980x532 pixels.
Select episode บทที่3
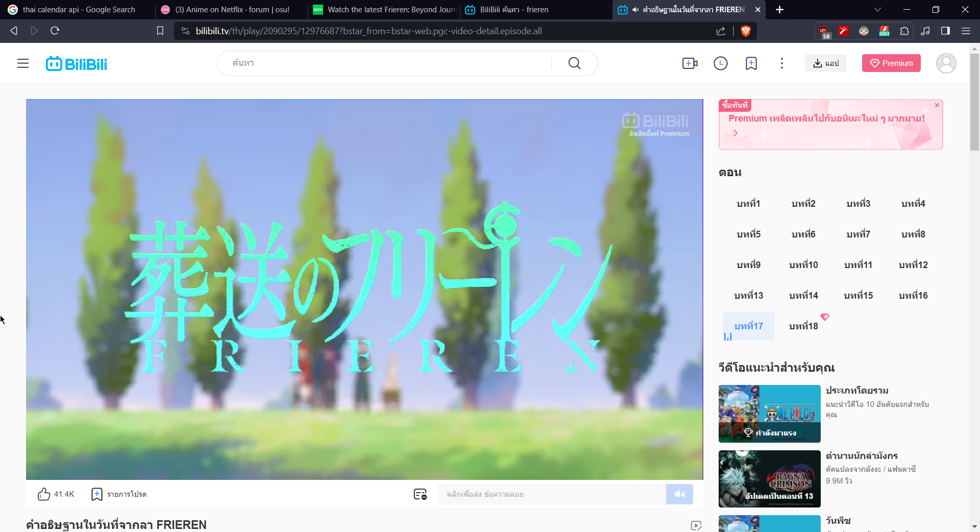point(859,204)
